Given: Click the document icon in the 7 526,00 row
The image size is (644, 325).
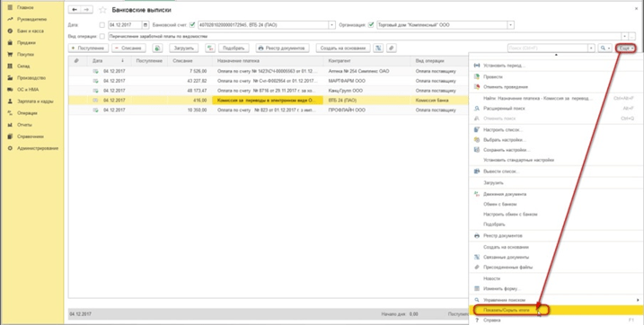Looking at the screenshot, I should coord(96,72).
